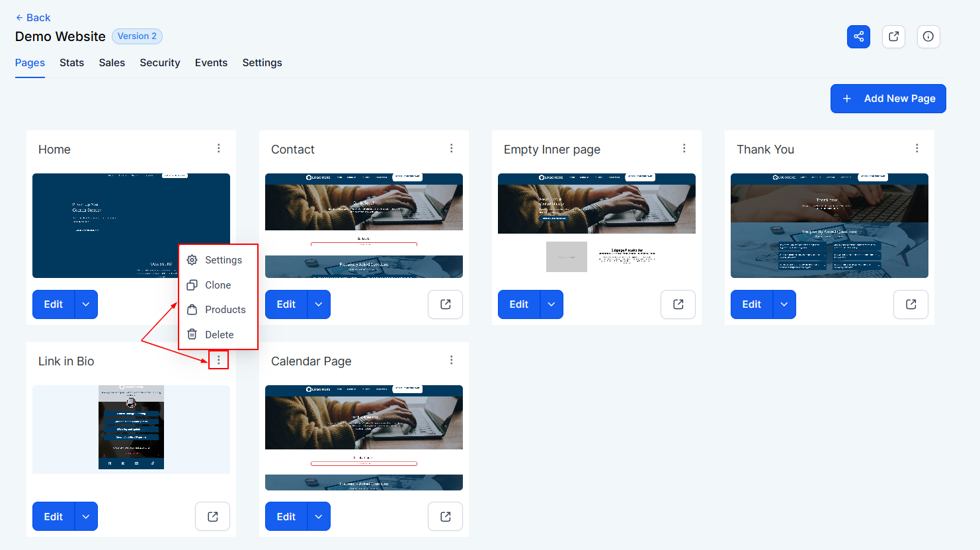Open three-dot menu on Contact card
The height and width of the screenshot is (550, 980).
[452, 148]
